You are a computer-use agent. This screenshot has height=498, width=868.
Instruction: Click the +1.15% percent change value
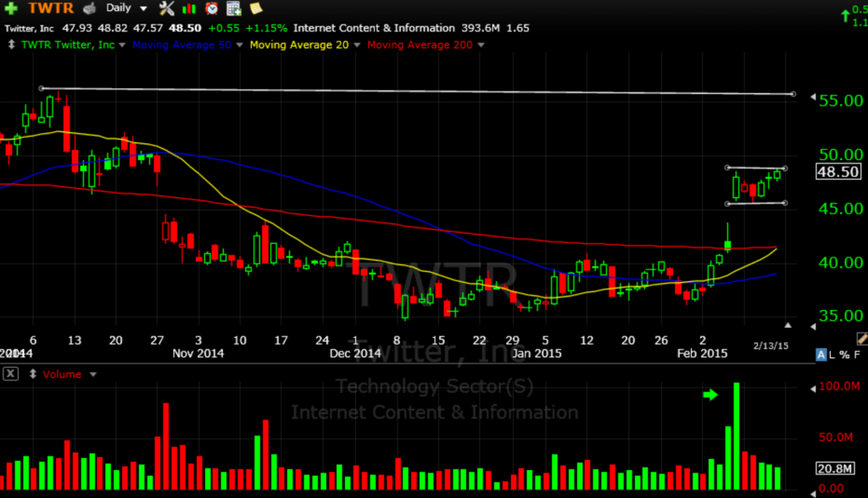pyautogui.click(x=266, y=28)
